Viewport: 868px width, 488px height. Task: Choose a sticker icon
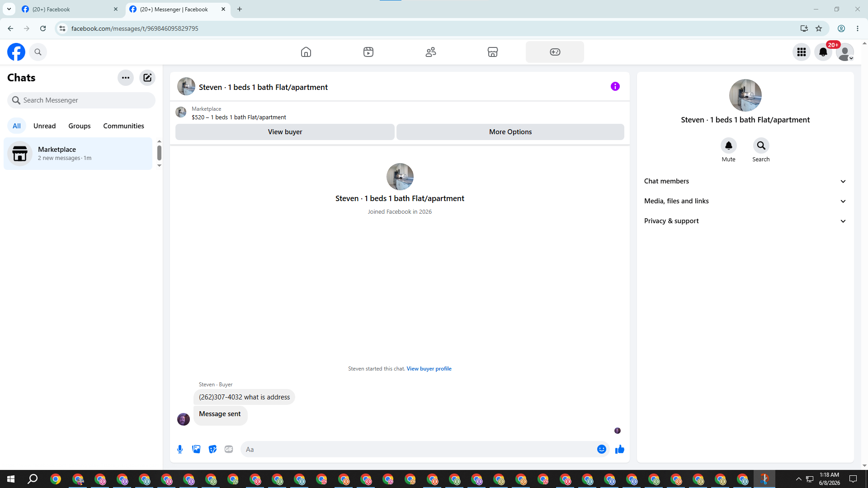tap(212, 449)
